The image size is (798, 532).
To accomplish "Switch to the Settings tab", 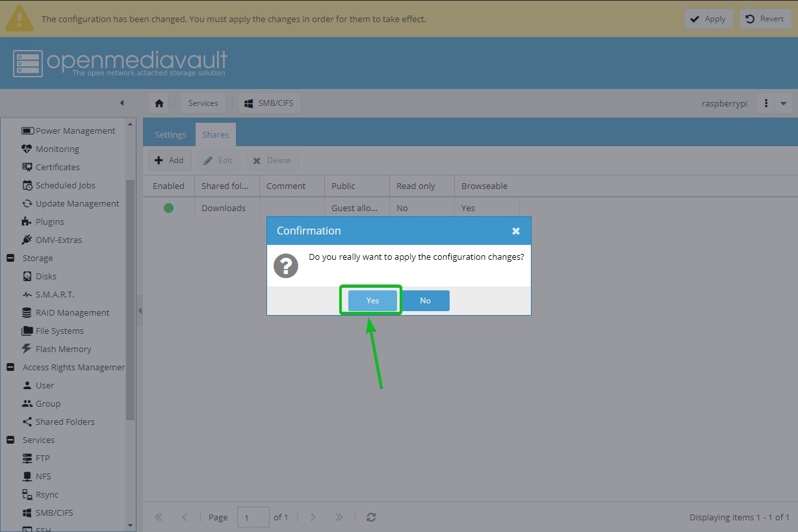I will [x=170, y=134].
